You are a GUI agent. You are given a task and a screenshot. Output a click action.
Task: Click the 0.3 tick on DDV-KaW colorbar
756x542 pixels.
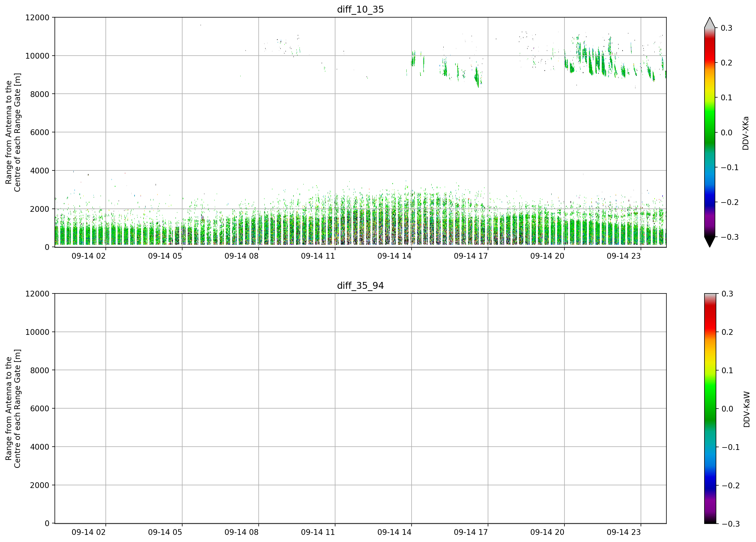[727, 294]
